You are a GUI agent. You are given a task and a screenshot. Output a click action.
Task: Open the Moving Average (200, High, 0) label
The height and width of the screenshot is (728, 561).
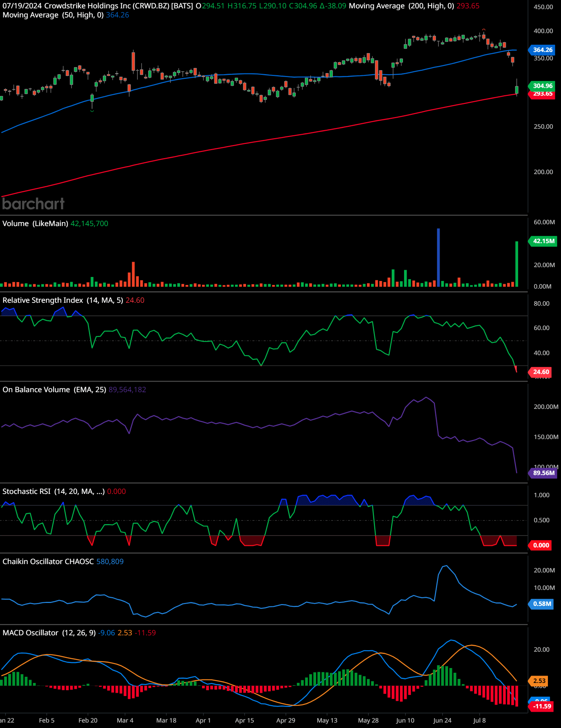pos(401,6)
